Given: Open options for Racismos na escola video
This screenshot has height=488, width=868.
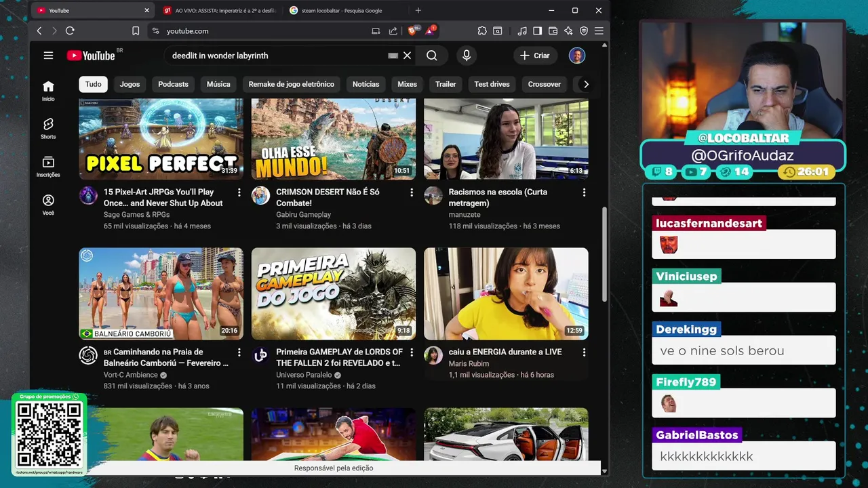Looking at the screenshot, I should point(584,192).
